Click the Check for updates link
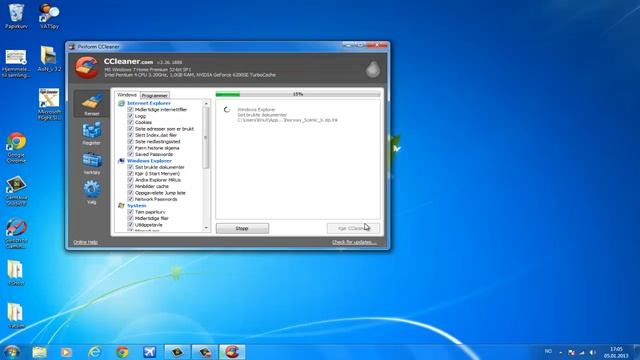Screen dimensions: 640x360 [x=354, y=242]
